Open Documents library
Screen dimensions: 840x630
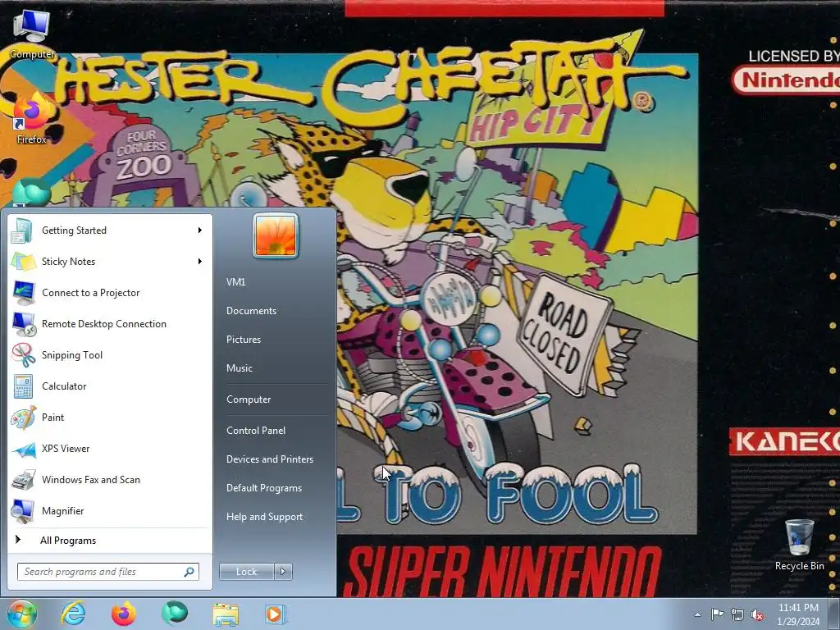[251, 311]
